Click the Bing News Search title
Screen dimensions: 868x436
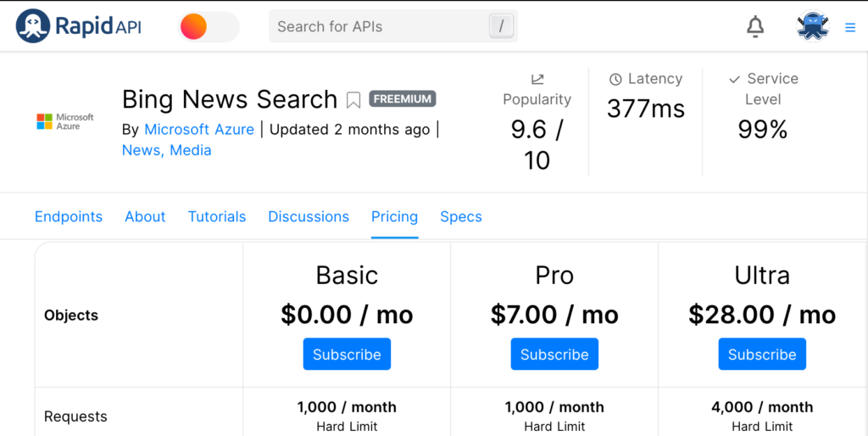point(230,100)
